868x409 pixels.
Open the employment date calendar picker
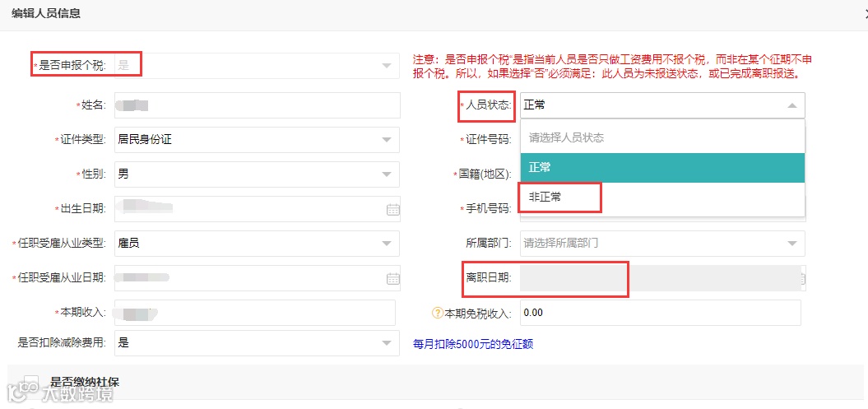(392, 278)
